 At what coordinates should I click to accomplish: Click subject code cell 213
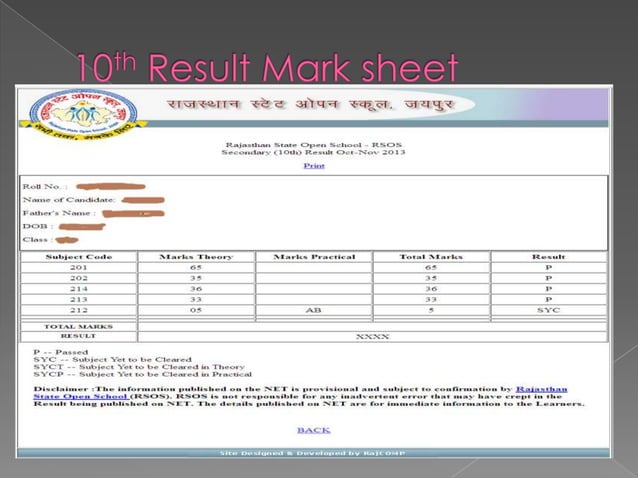[x=79, y=299]
